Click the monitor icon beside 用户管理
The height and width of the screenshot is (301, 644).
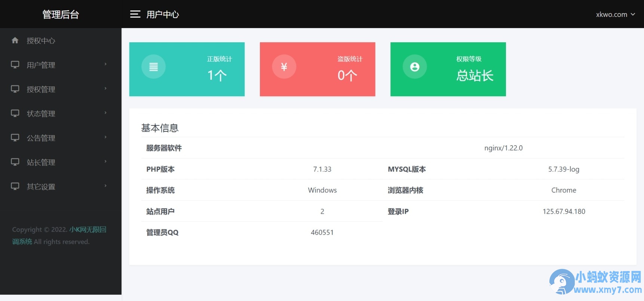15,65
